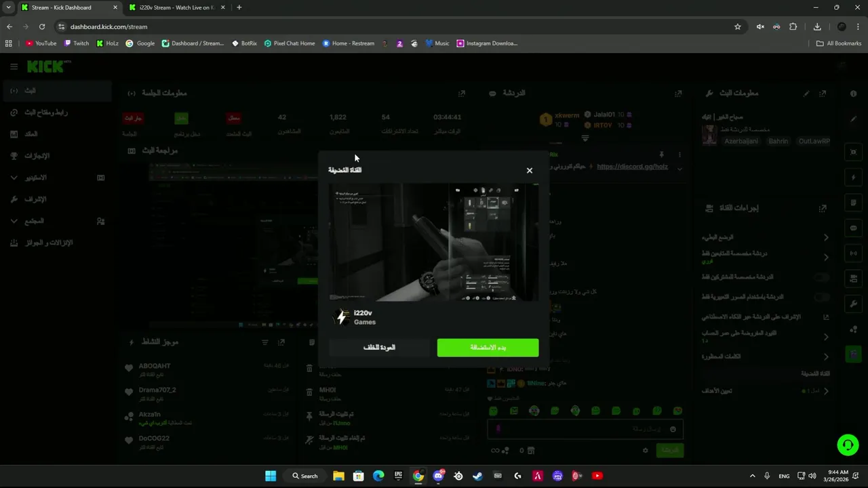Open a new browser tab
Screen dimensions: 868x488
pyautogui.click(x=239, y=7)
